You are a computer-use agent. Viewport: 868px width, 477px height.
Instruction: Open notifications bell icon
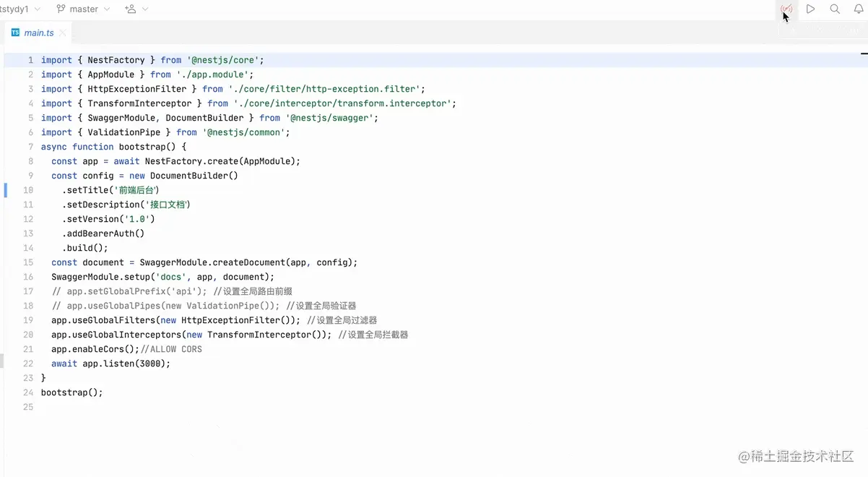pos(859,9)
